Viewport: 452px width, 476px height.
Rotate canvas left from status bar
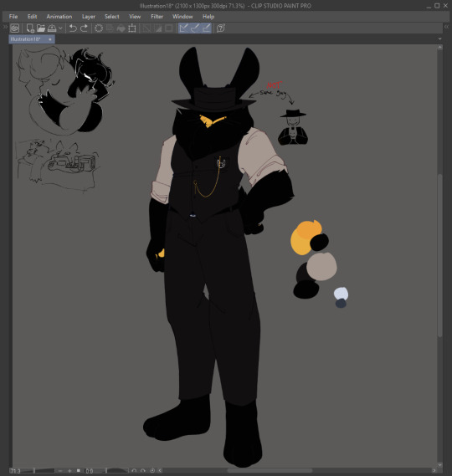[134, 470]
